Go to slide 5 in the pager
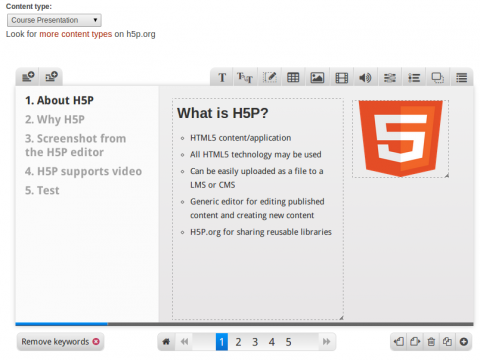Viewport: 480px width, 360px height. point(288,342)
